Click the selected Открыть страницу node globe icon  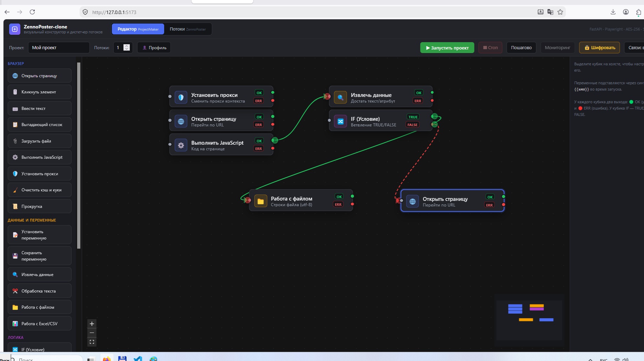coord(412,201)
